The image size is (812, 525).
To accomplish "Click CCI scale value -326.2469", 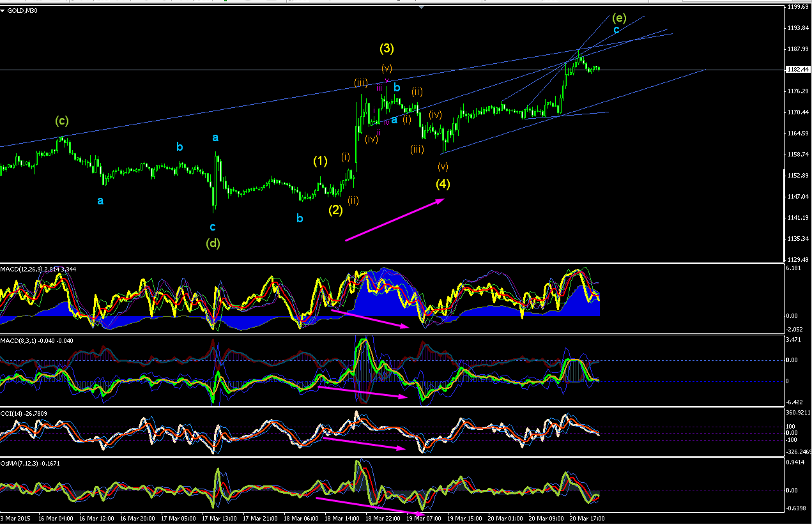I will (799, 452).
